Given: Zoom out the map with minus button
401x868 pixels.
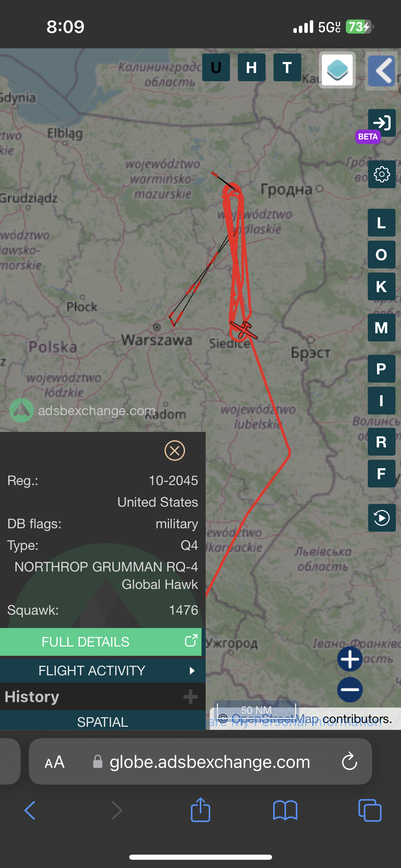Looking at the screenshot, I should click(350, 689).
